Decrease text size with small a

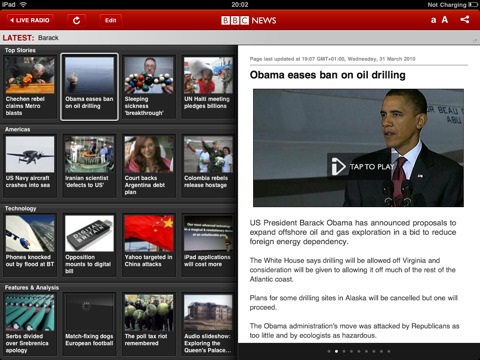point(433,20)
